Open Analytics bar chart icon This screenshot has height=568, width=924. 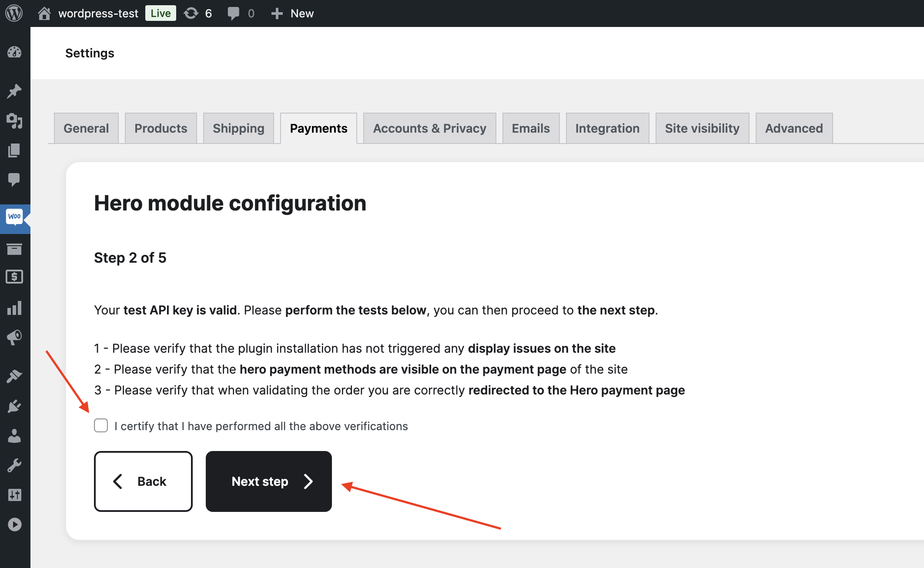click(14, 308)
